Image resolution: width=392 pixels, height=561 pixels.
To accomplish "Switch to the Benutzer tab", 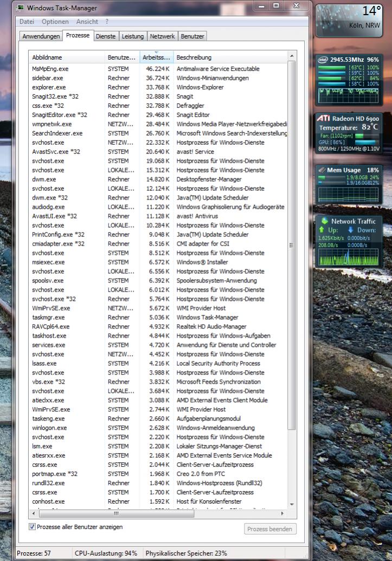I will click(192, 36).
